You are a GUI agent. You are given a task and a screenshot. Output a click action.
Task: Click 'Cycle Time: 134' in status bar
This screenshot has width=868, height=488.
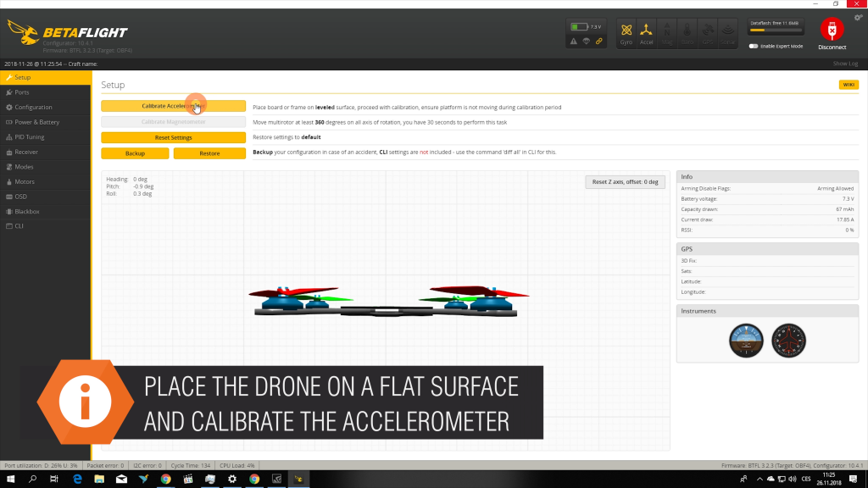[x=191, y=466]
